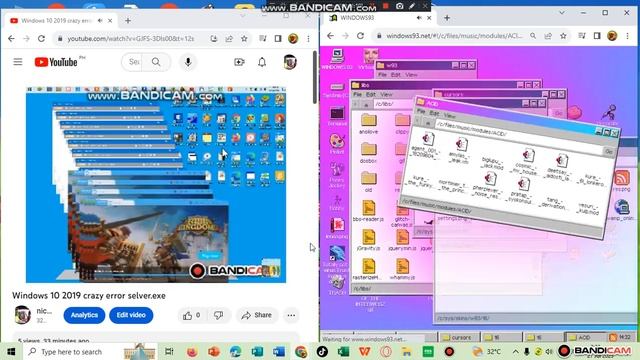Bookmark the YouTube page with star
The image size is (640, 360).
point(244,38)
